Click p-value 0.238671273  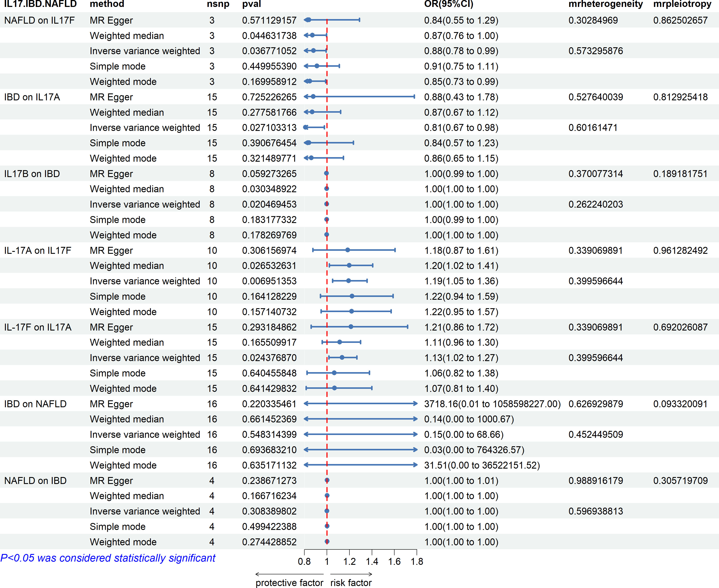269,481
